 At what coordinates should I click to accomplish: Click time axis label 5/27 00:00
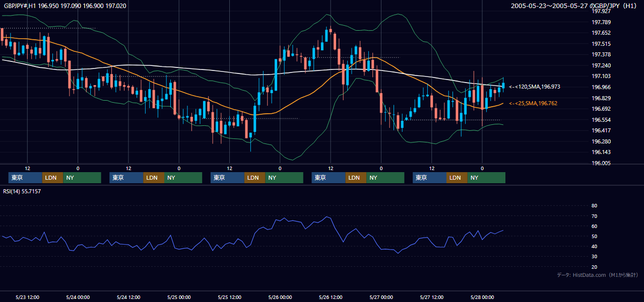381,297
